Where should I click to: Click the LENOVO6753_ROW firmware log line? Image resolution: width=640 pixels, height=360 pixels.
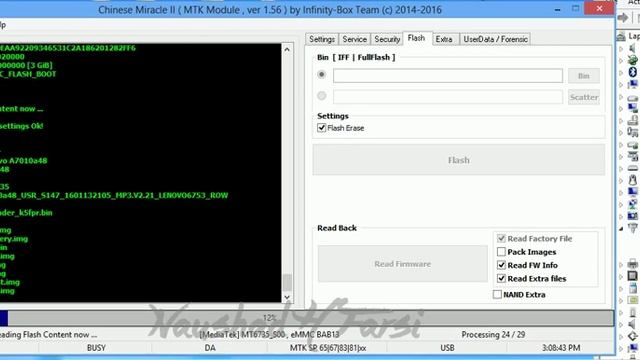click(x=114, y=196)
